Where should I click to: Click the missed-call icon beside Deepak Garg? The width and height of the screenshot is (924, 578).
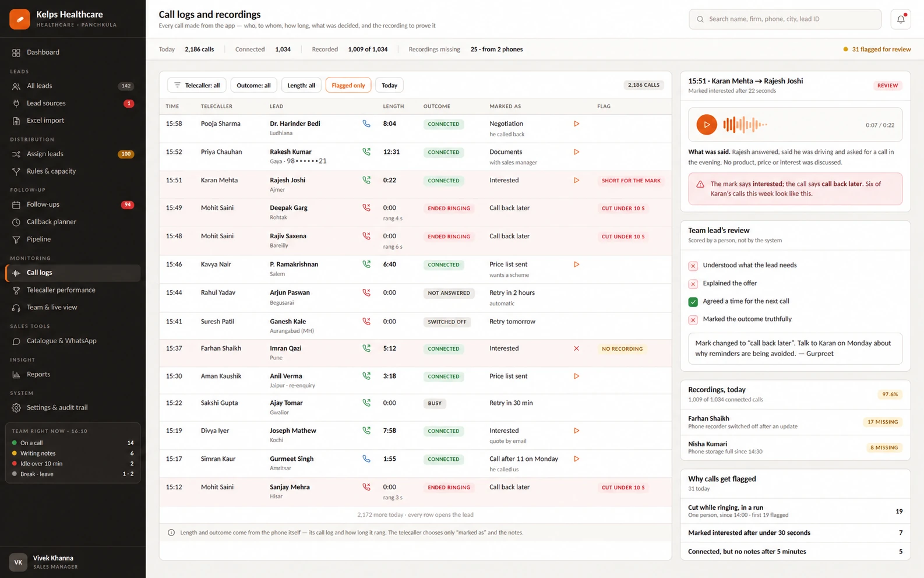[x=366, y=207]
